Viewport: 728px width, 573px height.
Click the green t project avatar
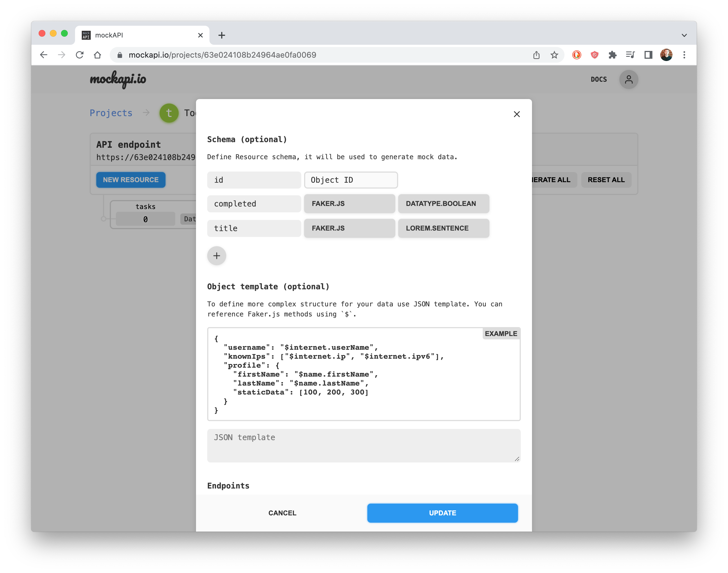point(169,113)
